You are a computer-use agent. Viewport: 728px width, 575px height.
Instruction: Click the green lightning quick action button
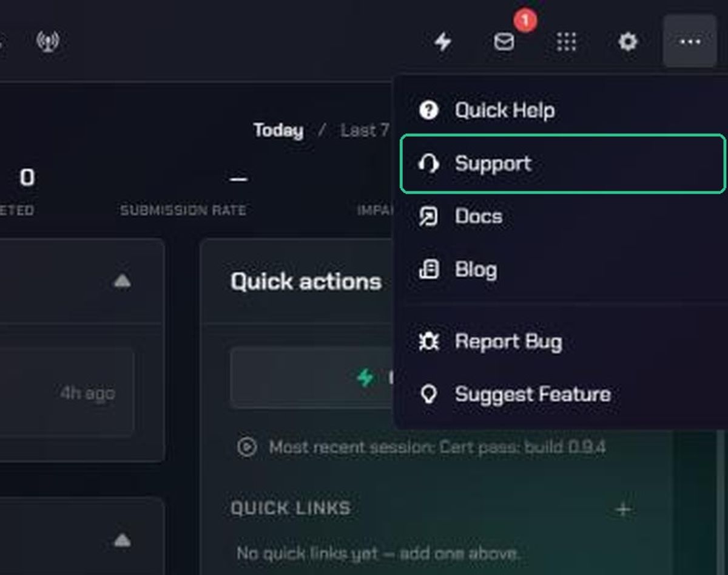(x=312, y=378)
